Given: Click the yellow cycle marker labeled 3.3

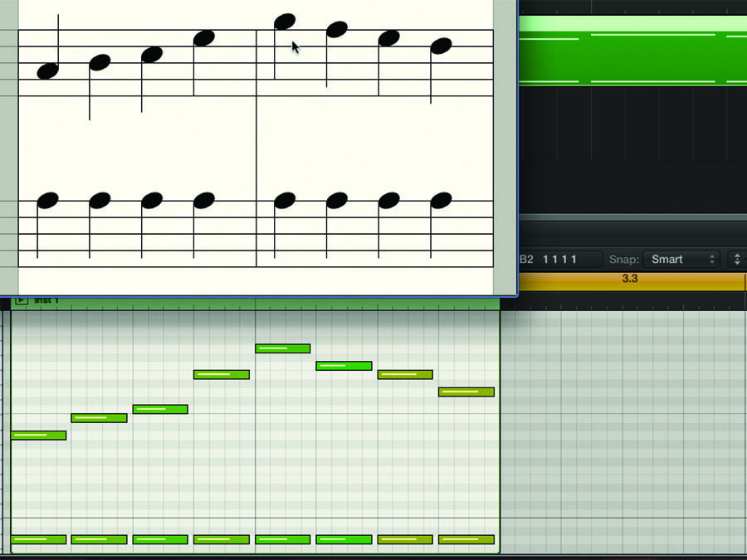Looking at the screenshot, I should coord(629,279).
